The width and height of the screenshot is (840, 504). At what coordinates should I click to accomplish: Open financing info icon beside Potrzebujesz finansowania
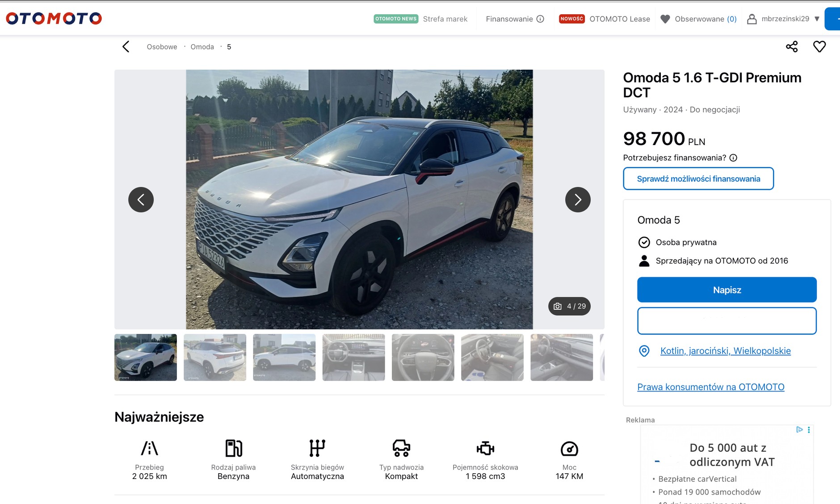tap(733, 158)
